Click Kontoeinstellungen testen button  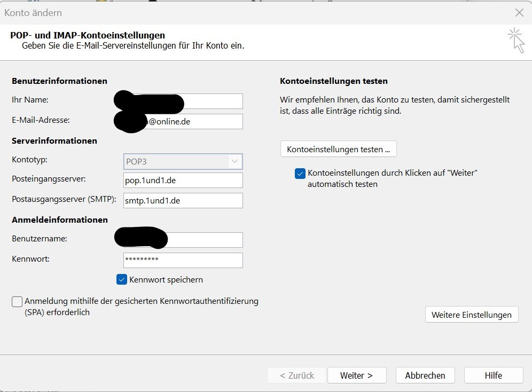coord(338,149)
